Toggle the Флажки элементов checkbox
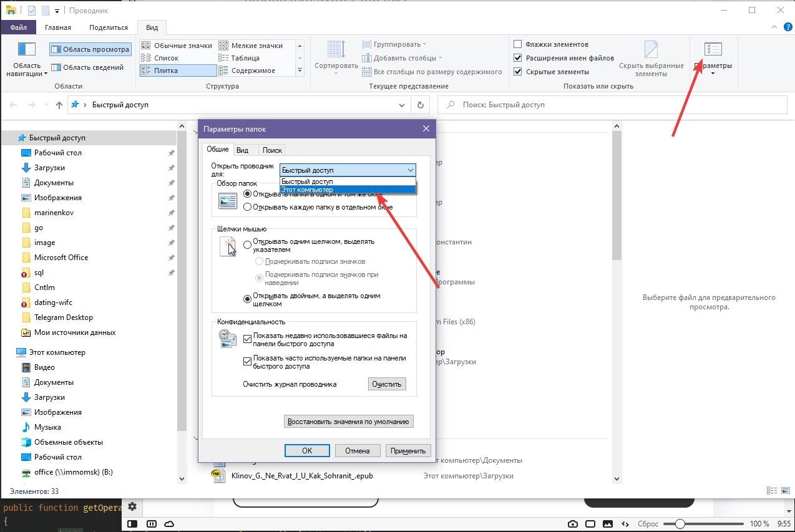795x532 pixels. [517, 44]
